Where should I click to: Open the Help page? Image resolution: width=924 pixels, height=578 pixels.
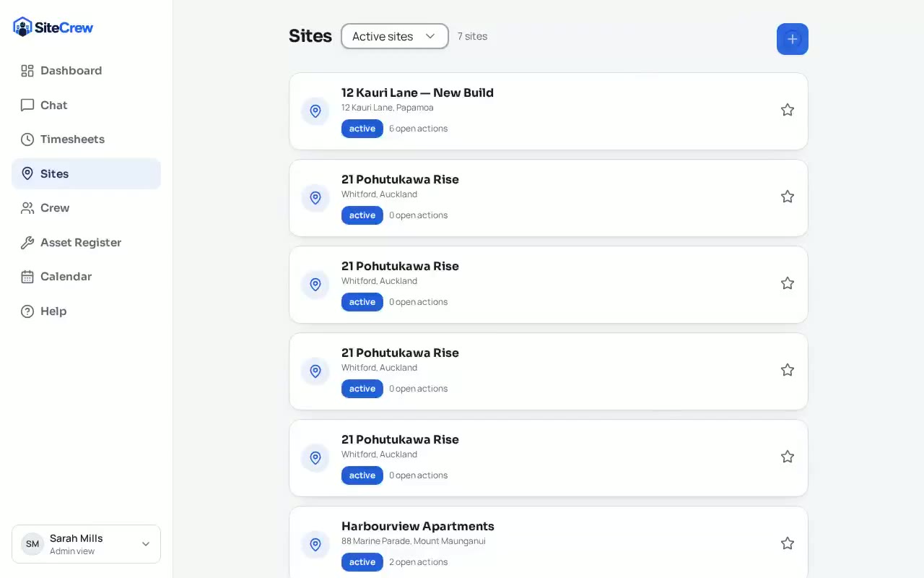86,311
